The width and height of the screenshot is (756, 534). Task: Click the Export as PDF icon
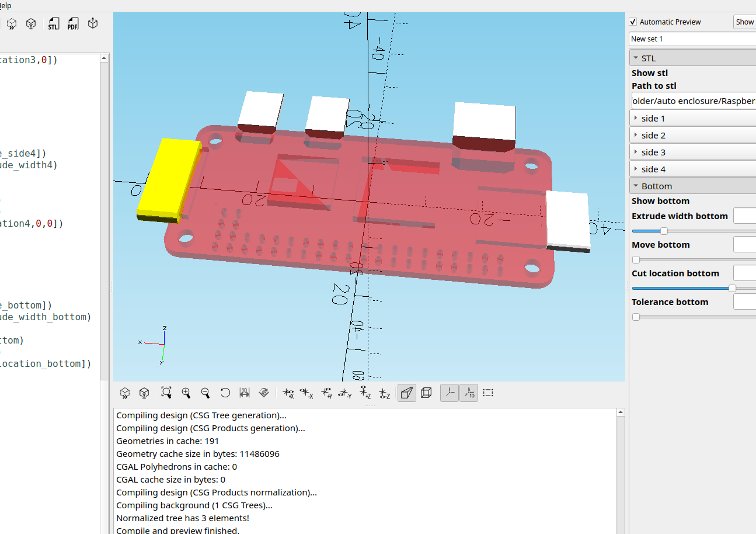[x=72, y=24]
